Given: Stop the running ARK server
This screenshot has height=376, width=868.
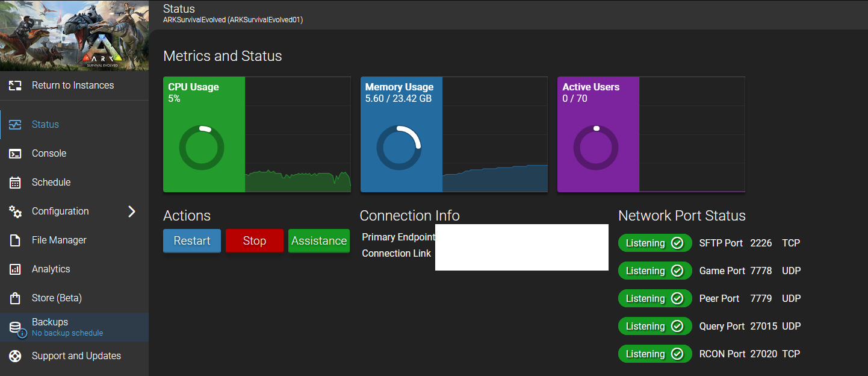Looking at the screenshot, I should [x=255, y=241].
